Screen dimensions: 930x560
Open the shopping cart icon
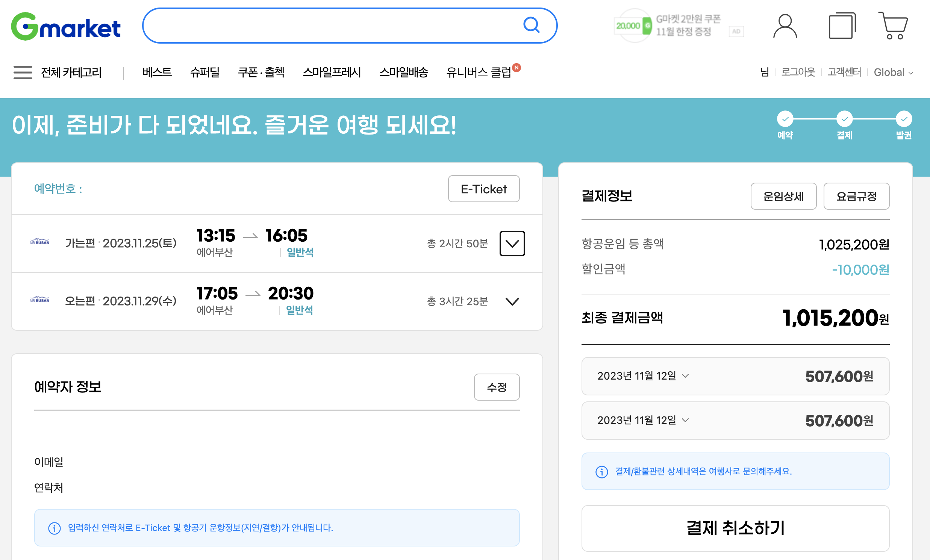[894, 26]
